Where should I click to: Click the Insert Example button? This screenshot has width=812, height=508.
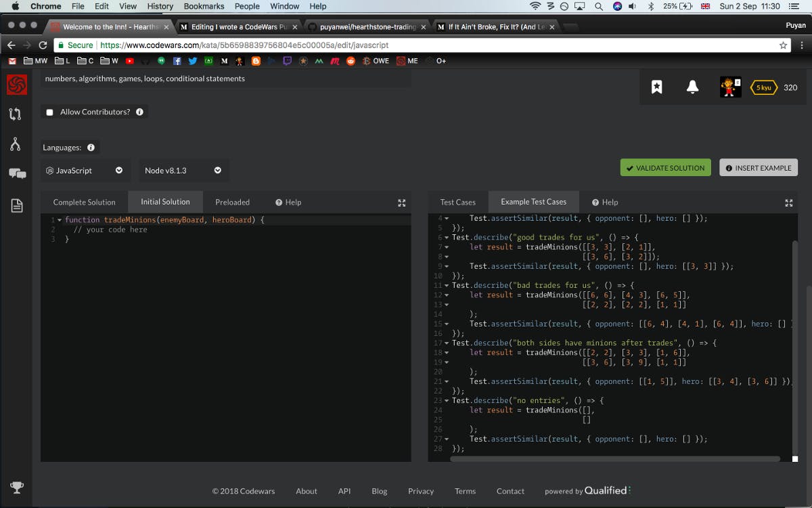pos(758,168)
